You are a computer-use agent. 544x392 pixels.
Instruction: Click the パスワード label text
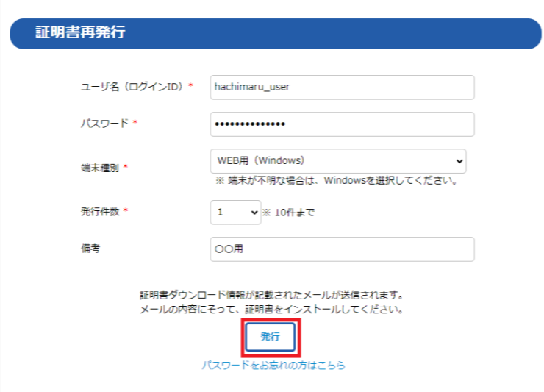click(x=104, y=124)
